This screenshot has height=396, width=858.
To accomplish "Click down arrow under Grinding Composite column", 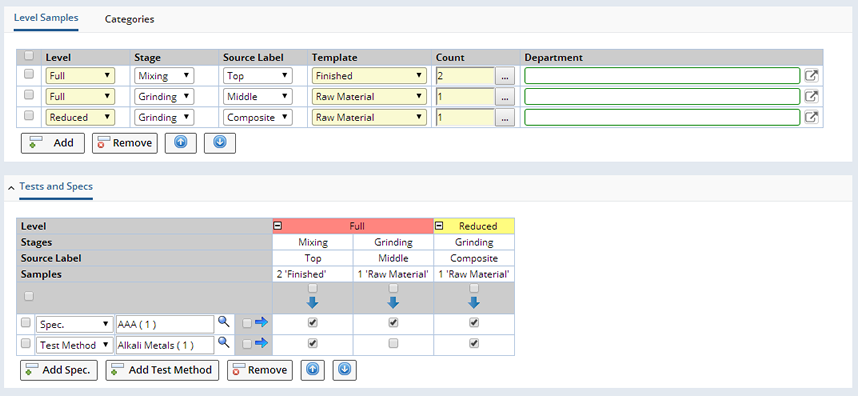I will [474, 303].
